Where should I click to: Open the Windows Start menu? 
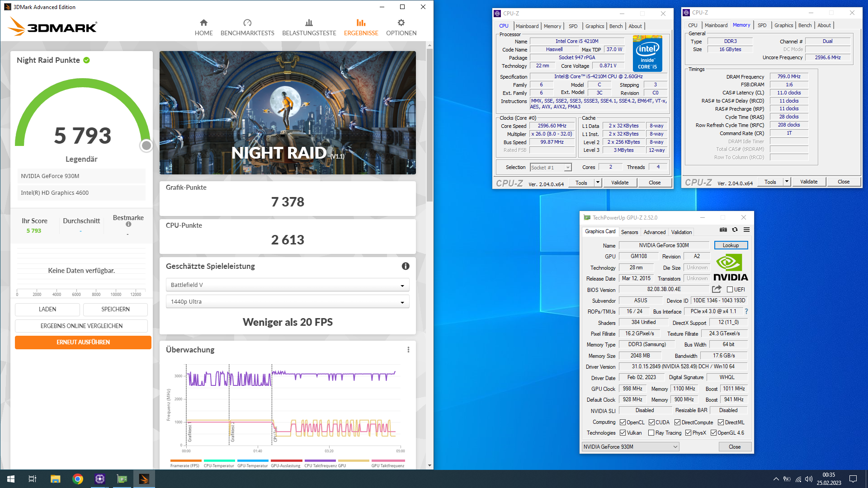[x=11, y=479]
